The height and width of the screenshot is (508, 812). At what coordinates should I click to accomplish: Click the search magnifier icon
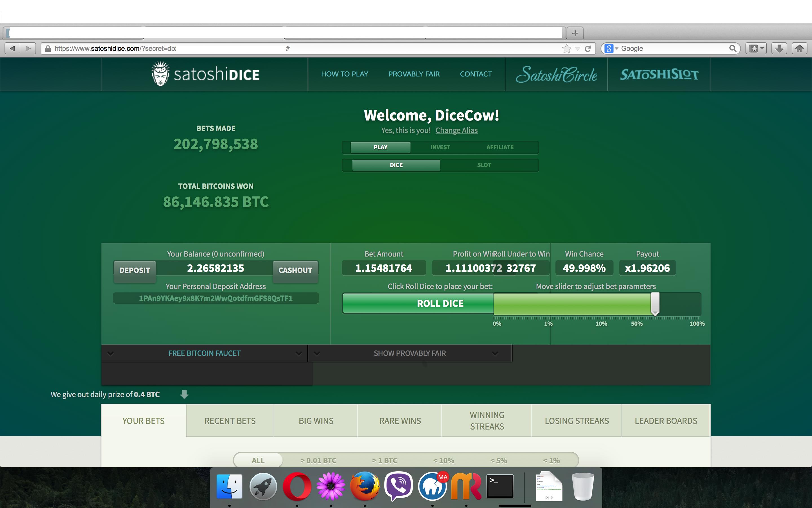[733, 48]
